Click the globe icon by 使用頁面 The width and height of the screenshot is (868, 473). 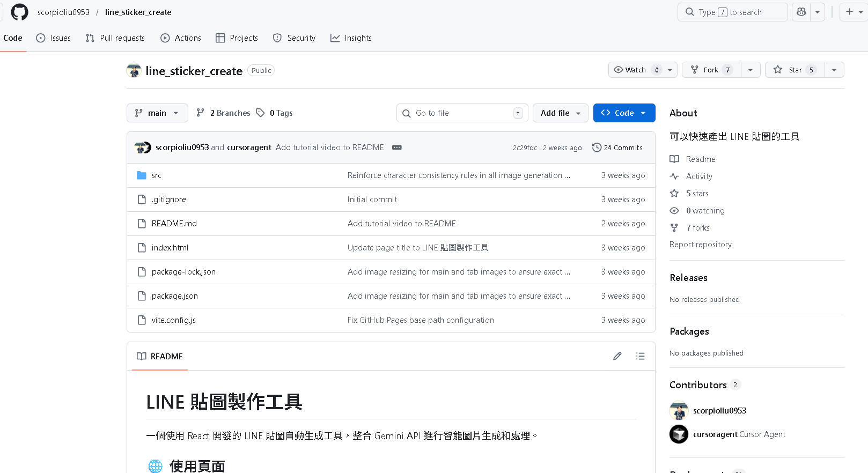[x=156, y=466]
